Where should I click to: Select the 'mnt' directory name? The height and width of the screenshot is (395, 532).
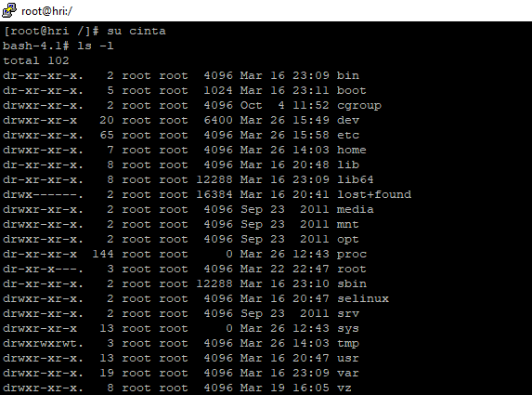coord(348,224)
